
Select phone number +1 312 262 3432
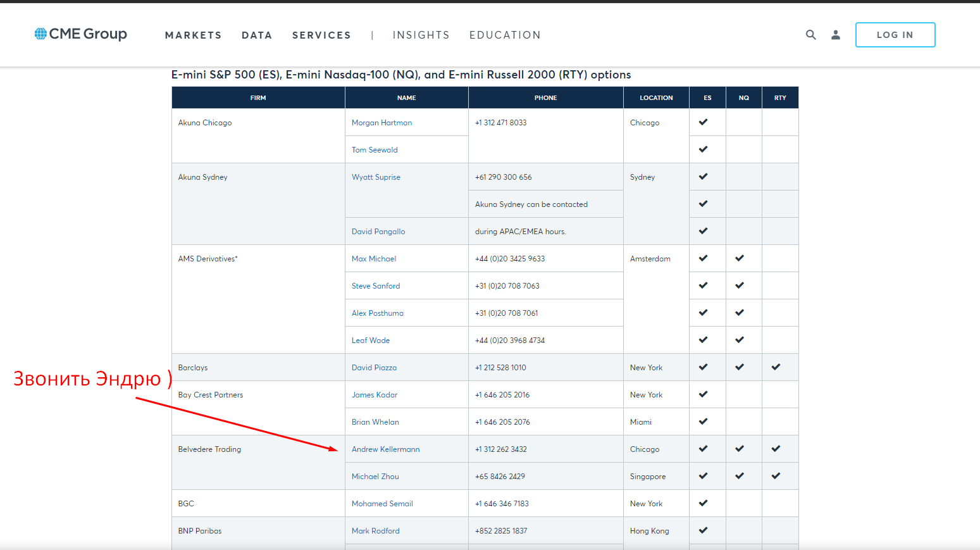(x=501, y=449)
